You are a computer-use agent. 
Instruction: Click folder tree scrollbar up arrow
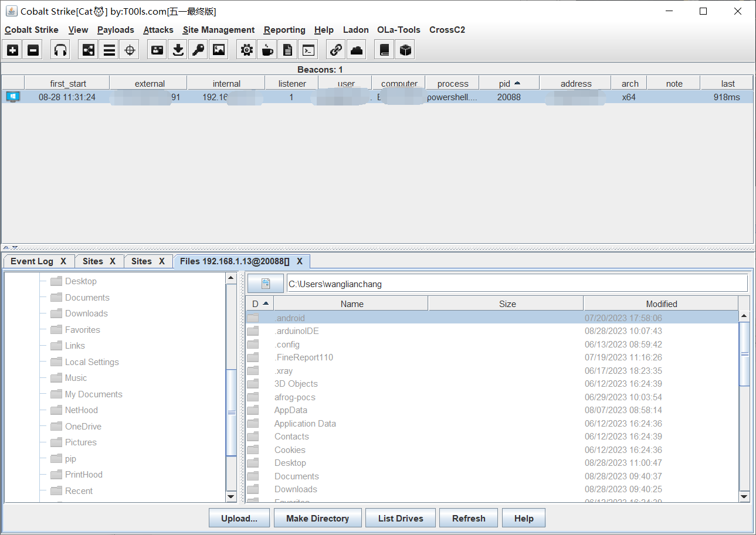point(232,278)
